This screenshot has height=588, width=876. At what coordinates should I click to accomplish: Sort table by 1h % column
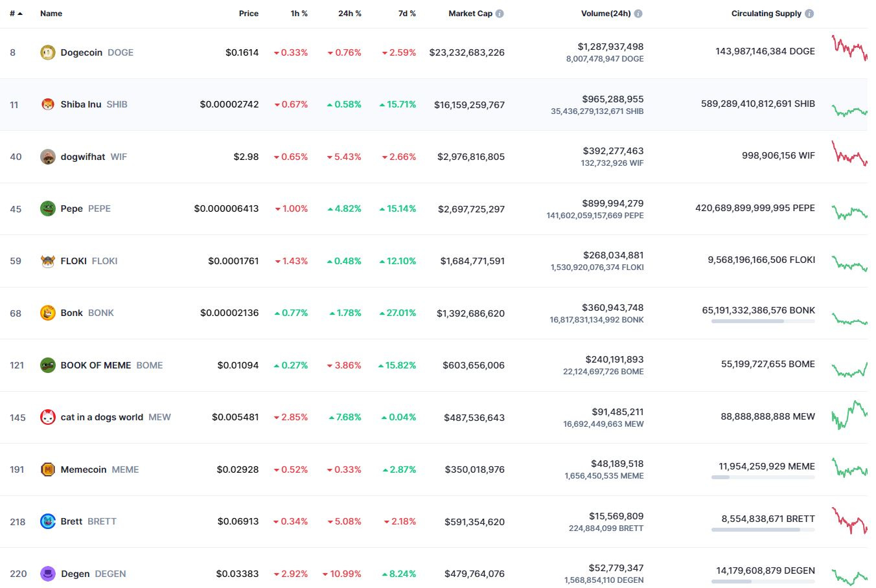(299, 14)
